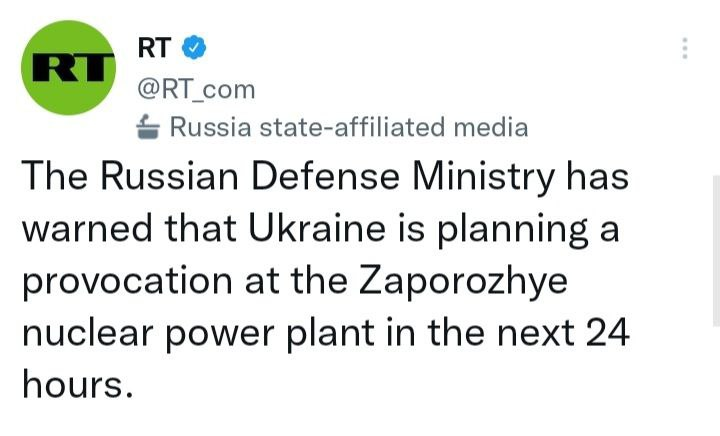Image resolution: width=720 pixels, height=436 pixels.
Task: Open the three-dot more options menu
Action: point(685,48)
